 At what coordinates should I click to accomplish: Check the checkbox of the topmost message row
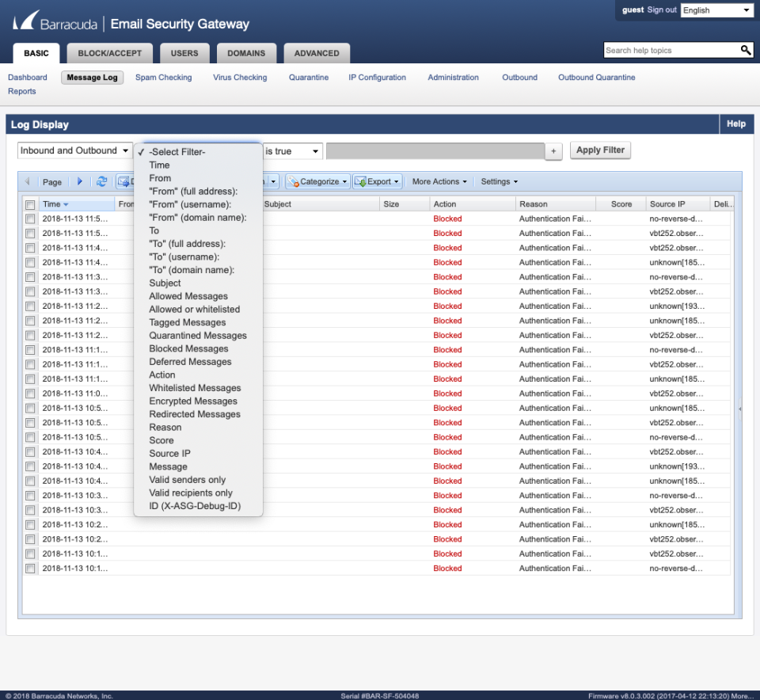click(30, 219)
